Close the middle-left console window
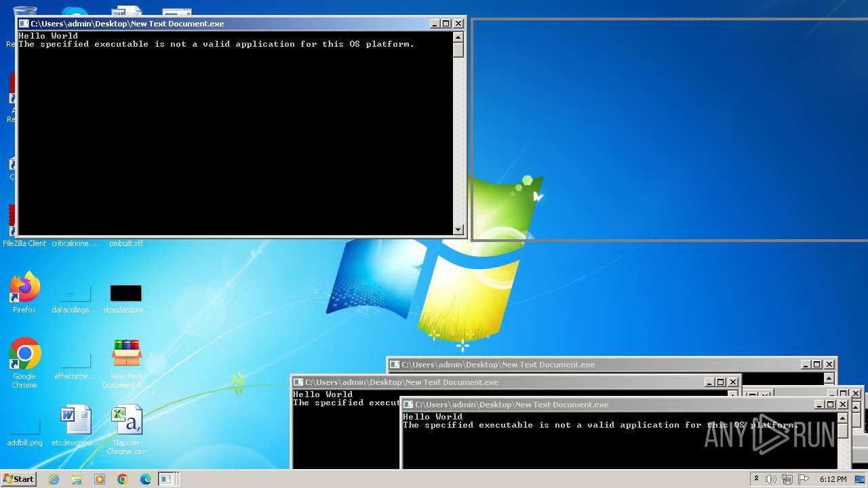The image size is (868, 488). coord(733,382)
